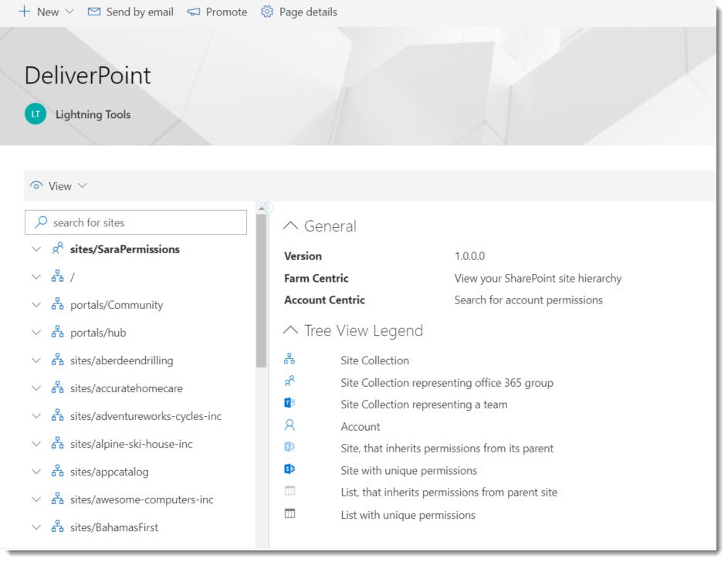Click the "Farm Centric" label
The image size is (728, 562).
tap(317, 279)
